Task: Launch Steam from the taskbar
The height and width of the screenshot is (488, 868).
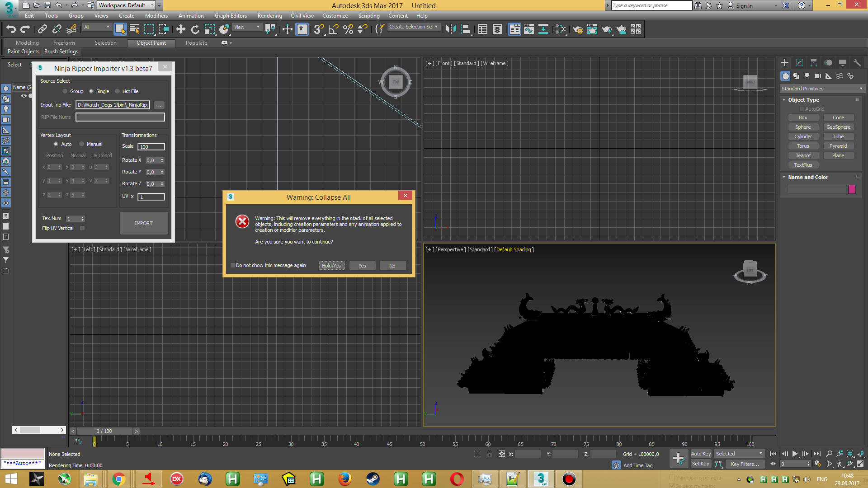Action: click(x=373, y=479)
